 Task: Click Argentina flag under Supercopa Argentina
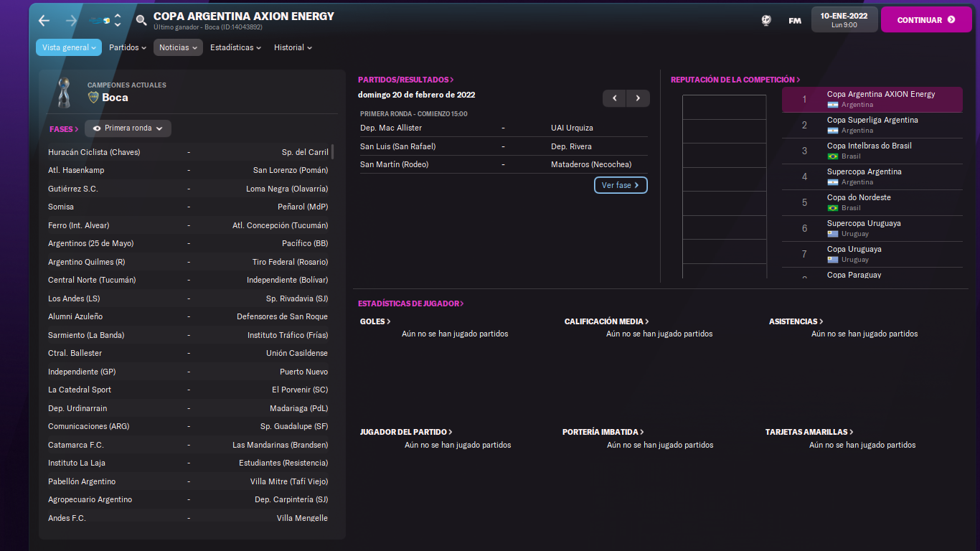[x=833, y=182]
